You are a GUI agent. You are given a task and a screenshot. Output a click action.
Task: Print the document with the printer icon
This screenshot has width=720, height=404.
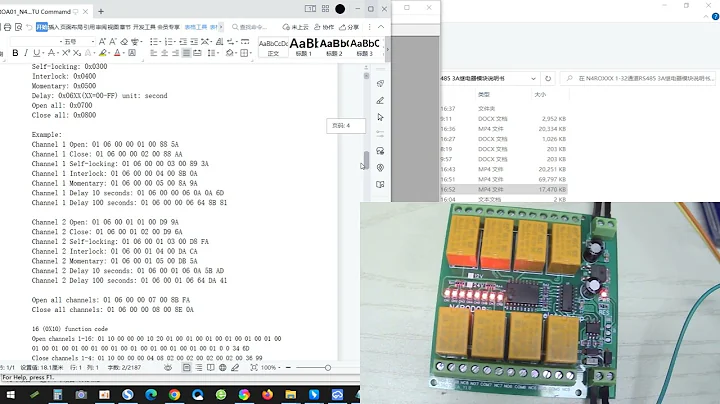(x=7, y=27)
